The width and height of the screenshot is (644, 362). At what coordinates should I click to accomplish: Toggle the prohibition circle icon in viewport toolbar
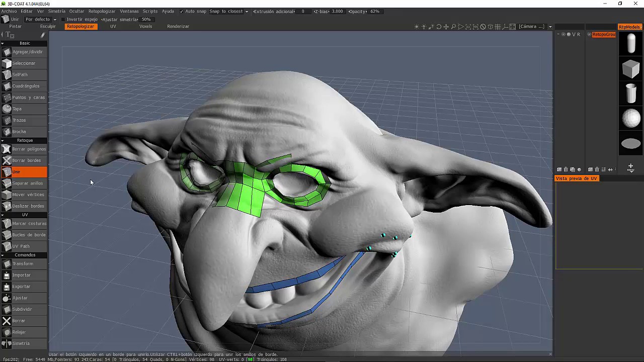click(x=483, y=27)
